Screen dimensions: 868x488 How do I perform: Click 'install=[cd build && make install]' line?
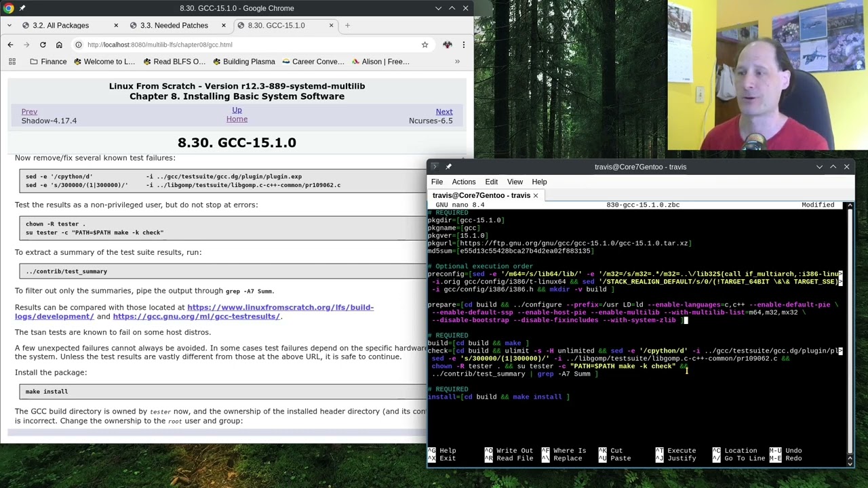[498, 397]
